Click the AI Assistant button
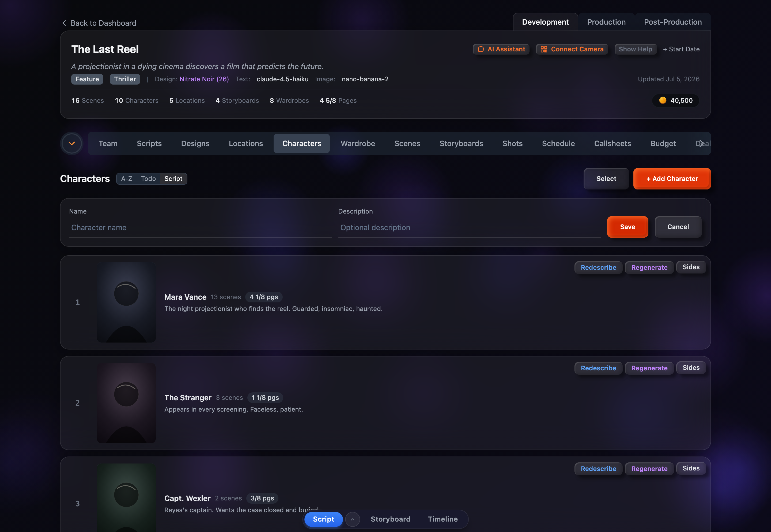This screenshot has height=532, width=771. (501, 49)
